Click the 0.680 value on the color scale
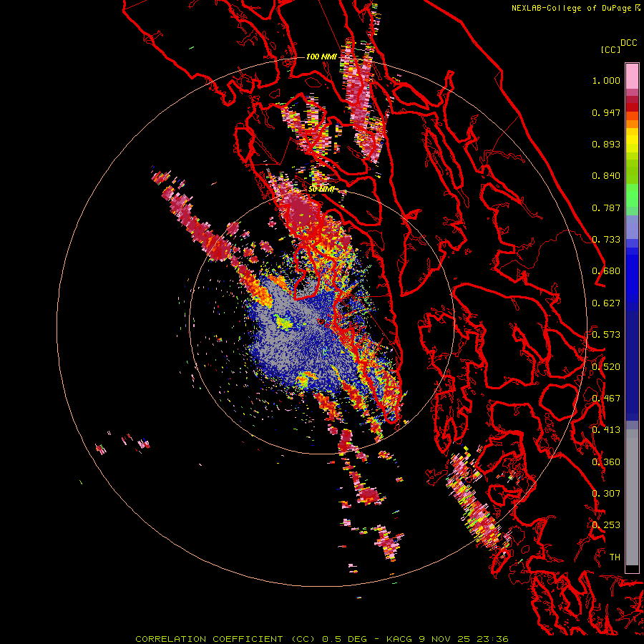The height and width of the screenshot is (644, 644). click(606, 271)
